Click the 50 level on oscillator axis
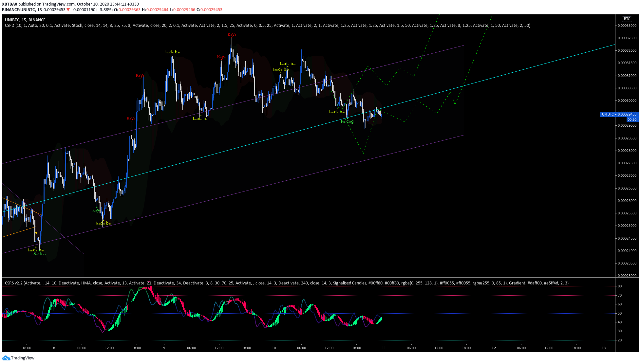The width and height of the screenshot is (641, 364). coord(620,314)
